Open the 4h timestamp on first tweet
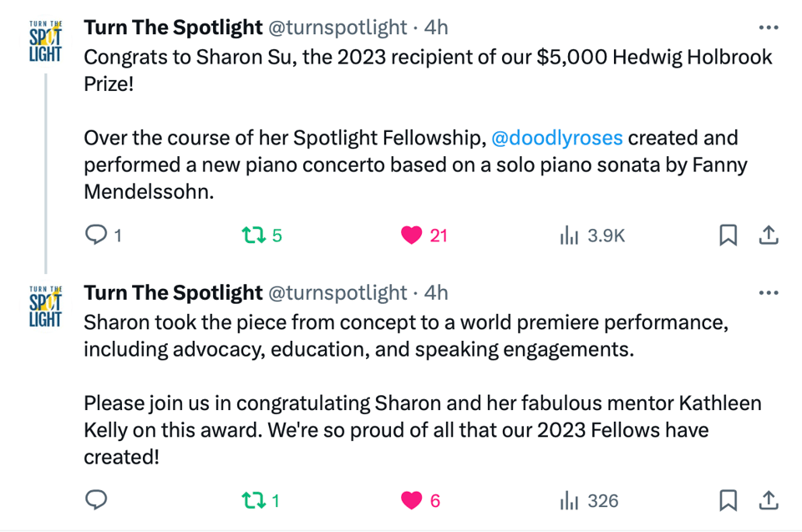802x532 pixels. click(436, 28)
